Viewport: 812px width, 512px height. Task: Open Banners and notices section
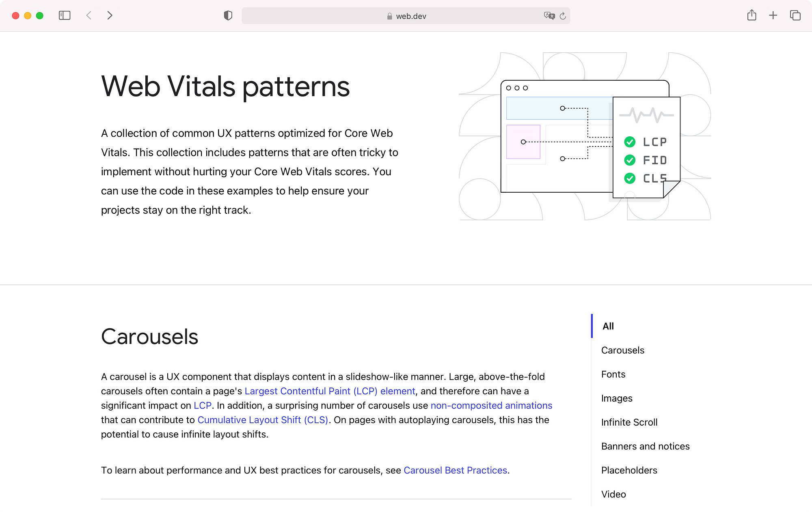645,446
